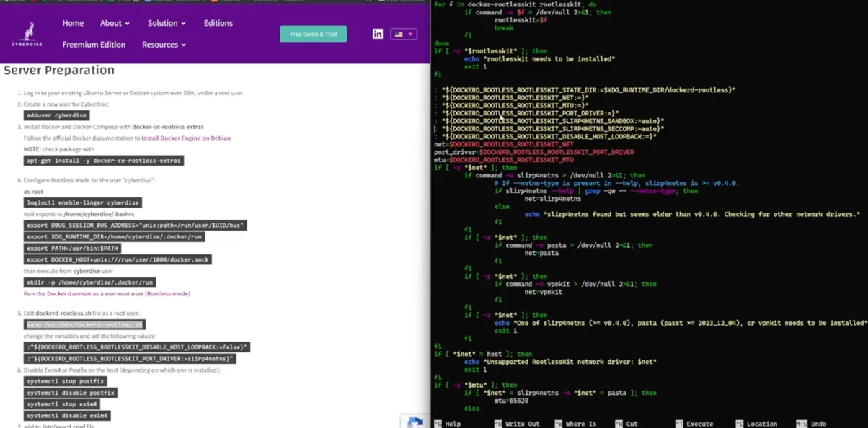Select the export XDG_RUNTIME_DIR line
The height and width of the screenshot is (428, 868).
[115, 236]
